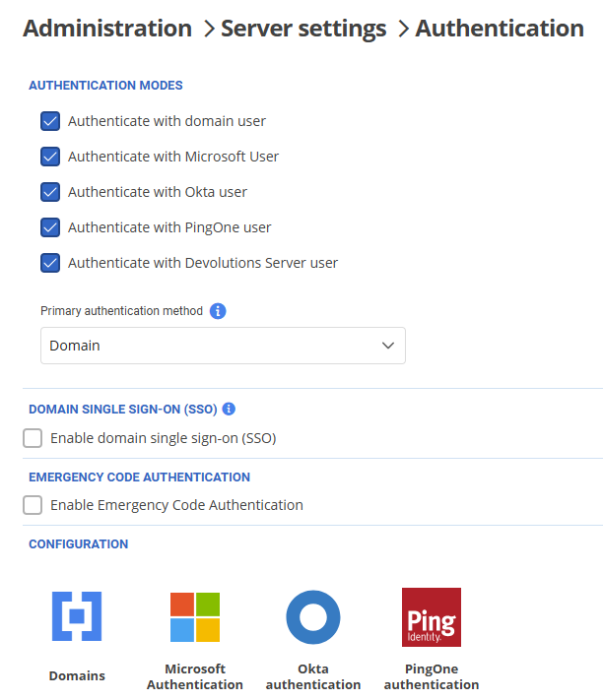Image resolution: width=603 pixels, height=700 pixels.
Task: Click the Microsoft Authentication label
Action: coord(195,676)
